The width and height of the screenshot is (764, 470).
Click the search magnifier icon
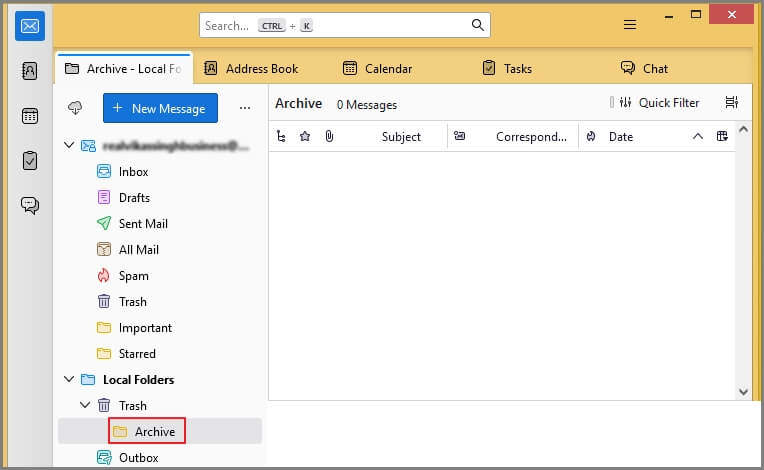click(x=478, y=25)
